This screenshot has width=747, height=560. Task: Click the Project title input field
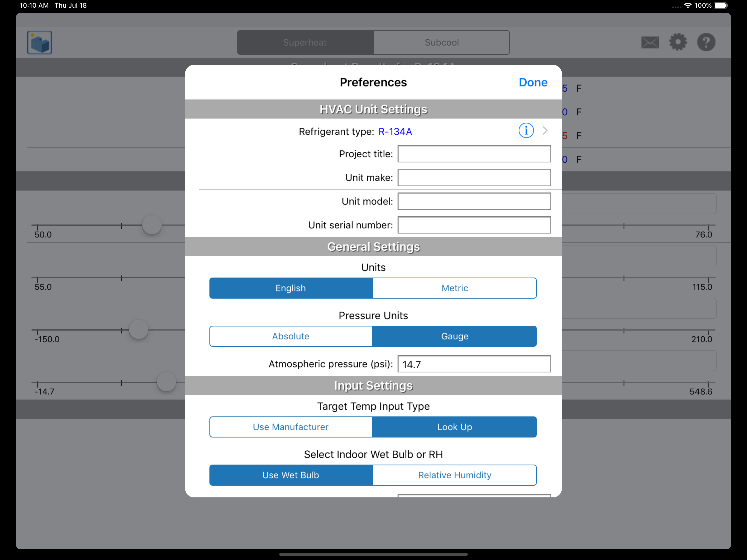pyautogui.click(x=474, y=154)
